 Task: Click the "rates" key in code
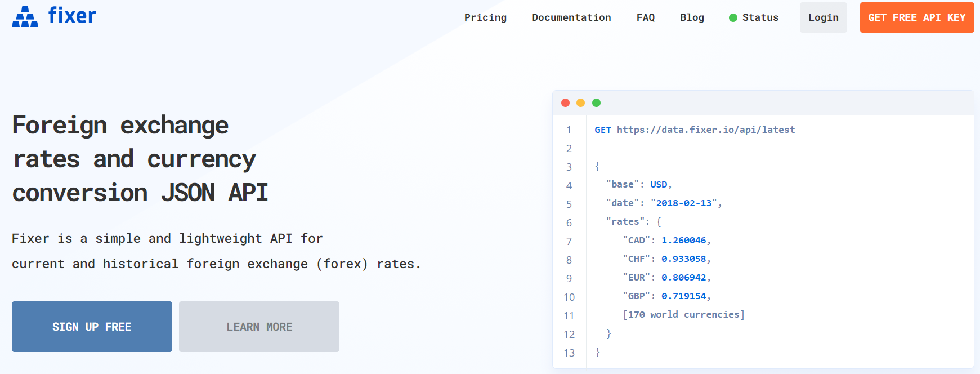point(625,222)
